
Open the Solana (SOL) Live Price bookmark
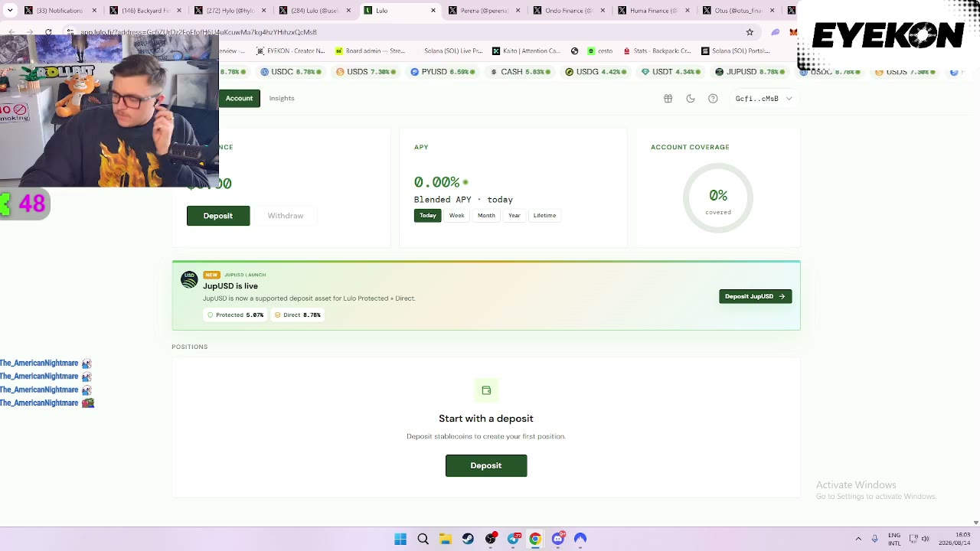(452, 51)
